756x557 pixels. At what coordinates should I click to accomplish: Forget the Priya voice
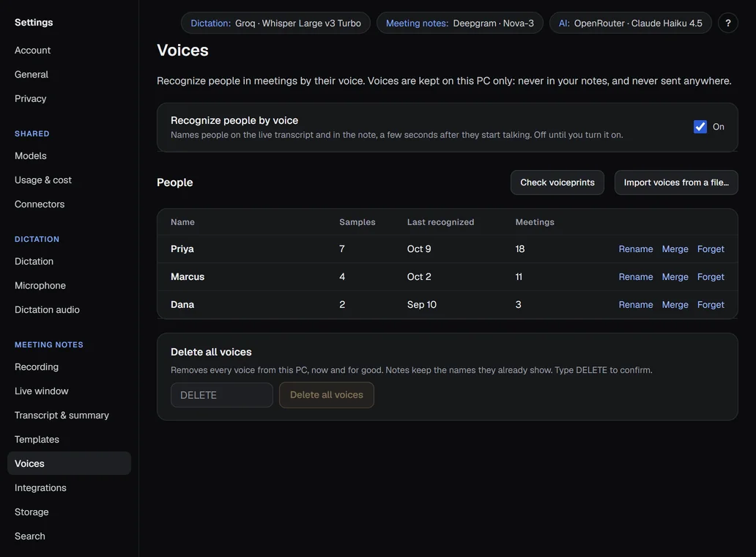click(x=711, y=249)
